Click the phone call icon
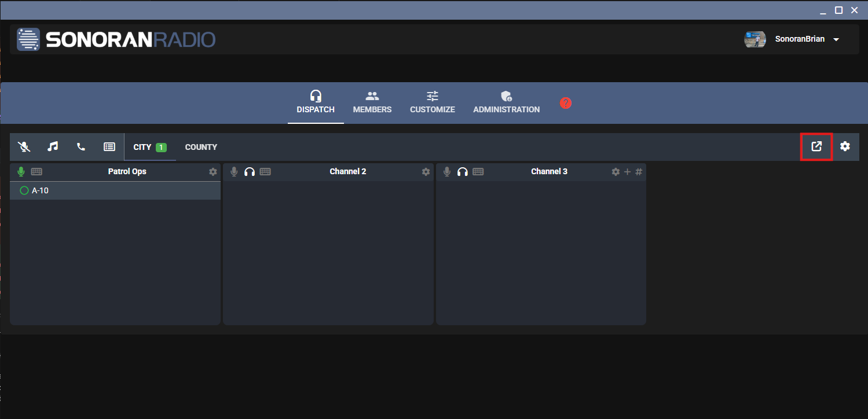 (81, 147)
